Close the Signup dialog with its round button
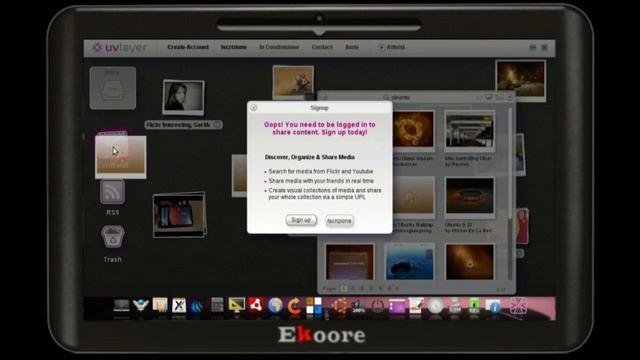 tap(253, 108)
